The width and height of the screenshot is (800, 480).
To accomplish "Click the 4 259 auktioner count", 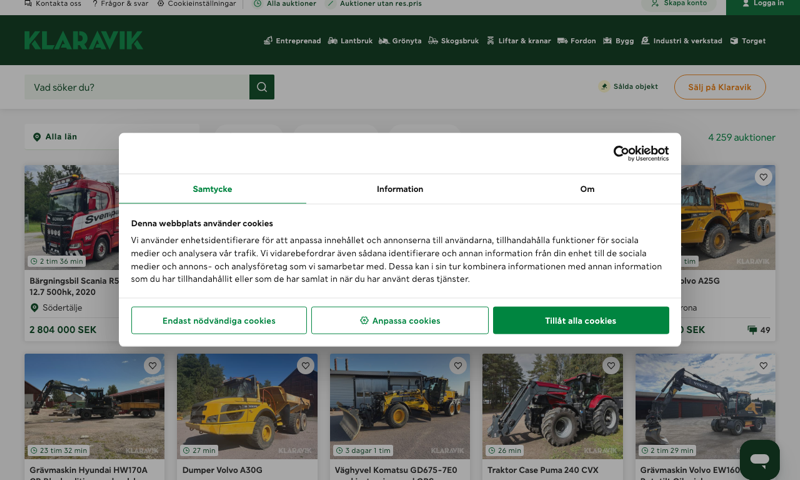I will (741, 137).
